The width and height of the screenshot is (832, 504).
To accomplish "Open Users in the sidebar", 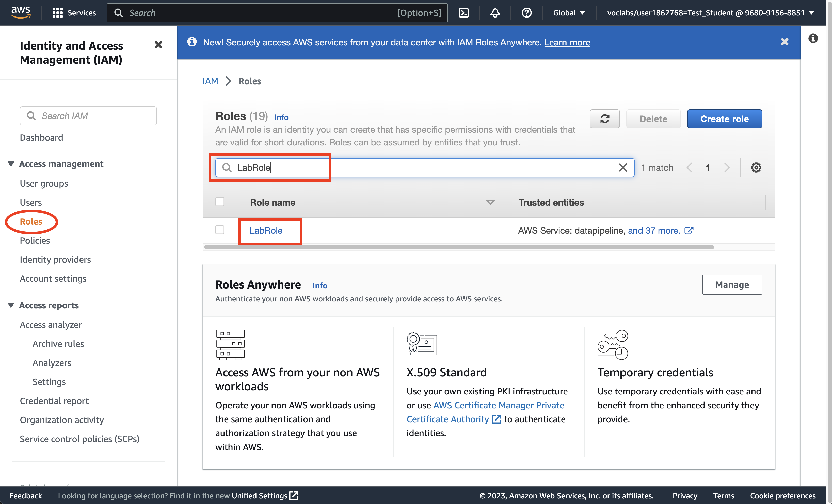I will tap(31, 203).
